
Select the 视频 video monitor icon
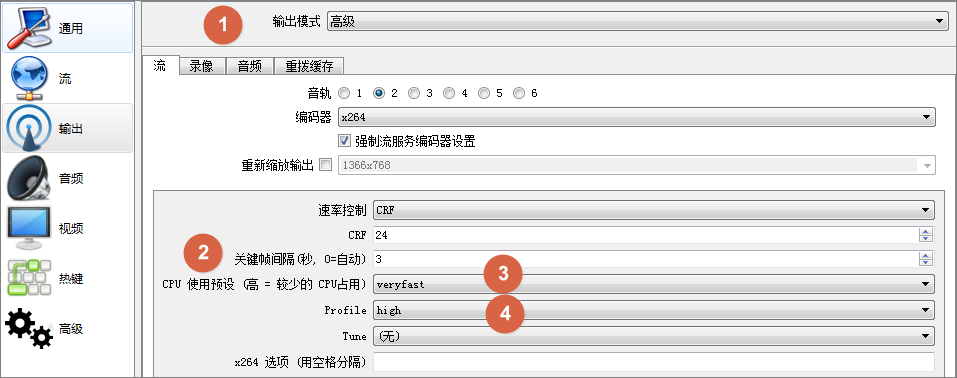pos(27,228)
